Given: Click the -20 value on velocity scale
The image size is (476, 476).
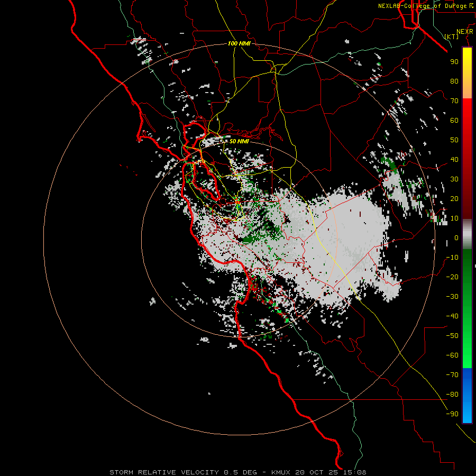Looking at the screenshot, I should (x=452, y=277).
